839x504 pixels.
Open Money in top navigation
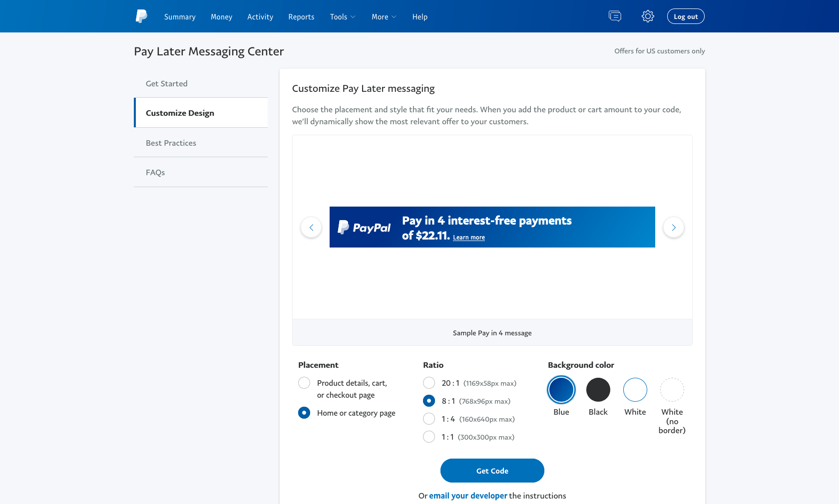(x=221, y=17)
